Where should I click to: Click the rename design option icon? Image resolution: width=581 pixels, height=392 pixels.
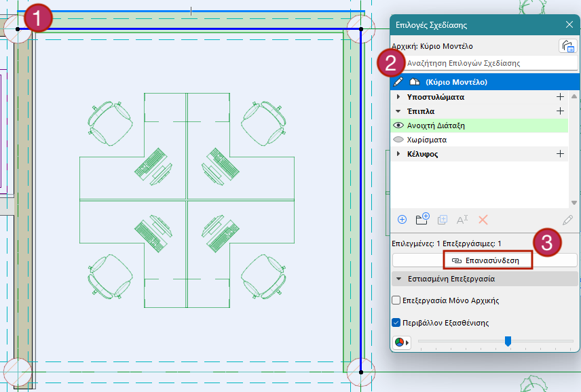click(x=462, y=220)
